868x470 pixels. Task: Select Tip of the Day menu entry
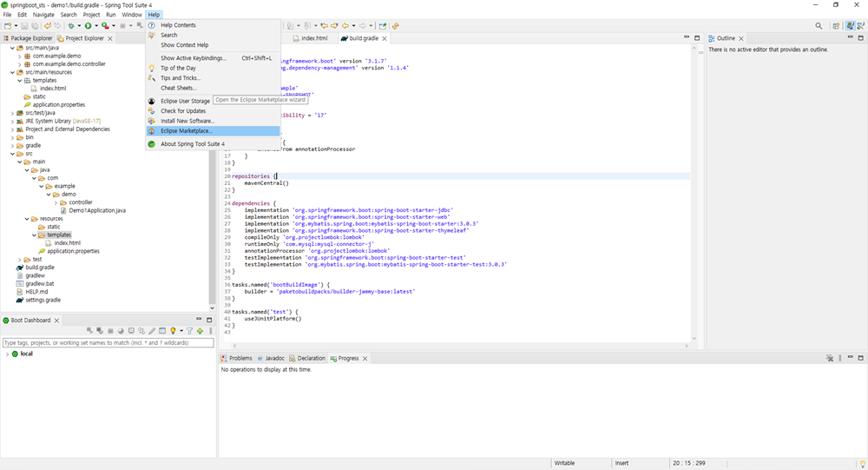click(214, 68)
